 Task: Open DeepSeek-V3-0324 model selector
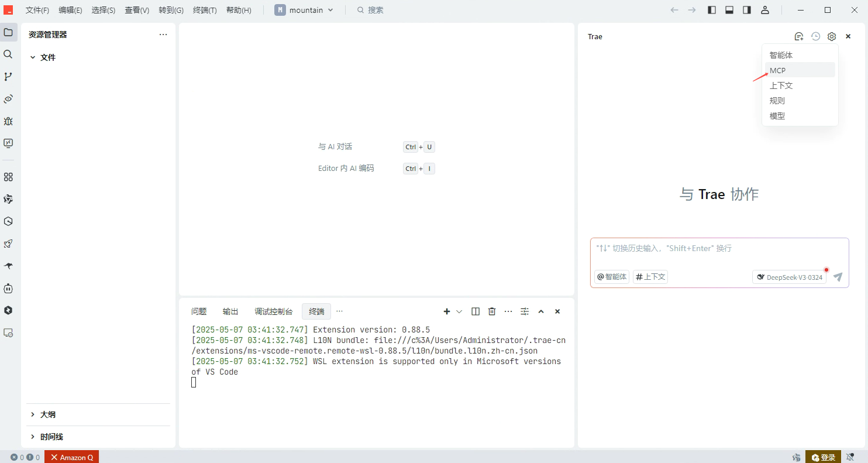789,277
